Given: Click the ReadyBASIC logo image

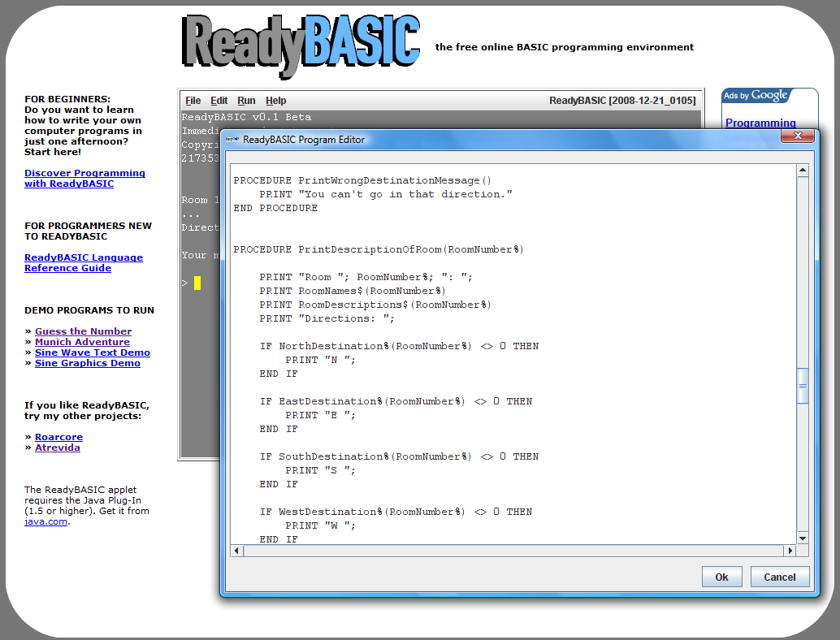Looking at the screenshot, I should pos(301,42).
